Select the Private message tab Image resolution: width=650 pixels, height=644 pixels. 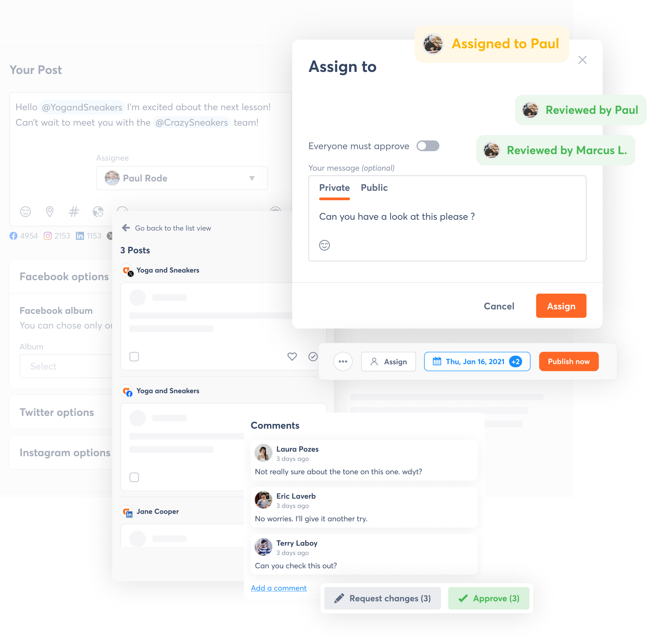pyautogui.click(x=334, y=188)
